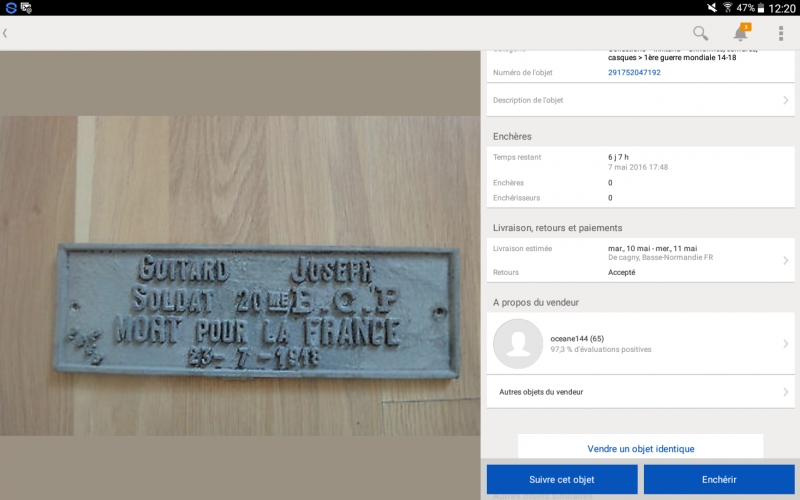Viewport: 800px width, 500px height.
Task: Tap the muted sound status icon
Action: click(x=712, y=7)
